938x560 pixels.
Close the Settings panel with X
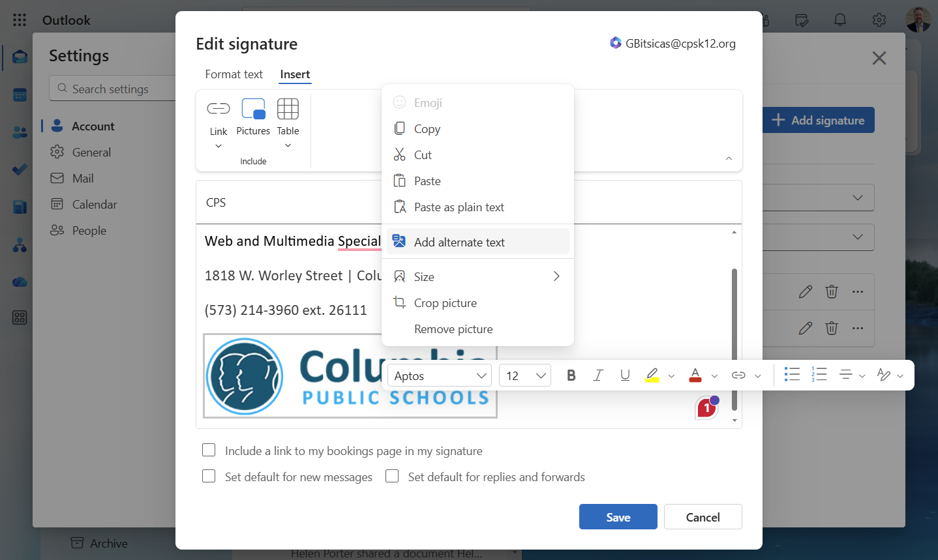click(x=879, y=58)
